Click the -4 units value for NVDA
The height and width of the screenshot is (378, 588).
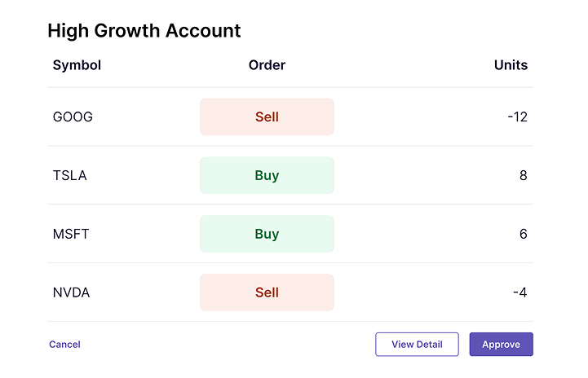pos(519,293)
